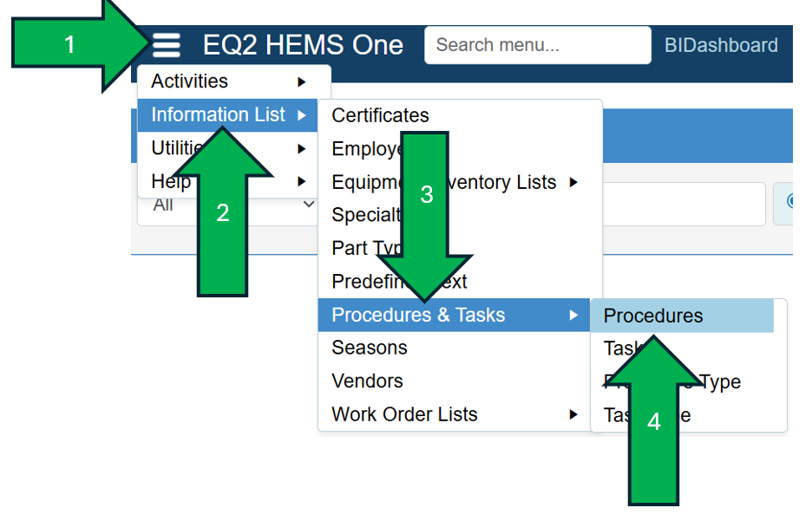Expand the Activities submenu arrow
Image resolution: width=812 pixels, height=521 pixels.
[301, 81]
